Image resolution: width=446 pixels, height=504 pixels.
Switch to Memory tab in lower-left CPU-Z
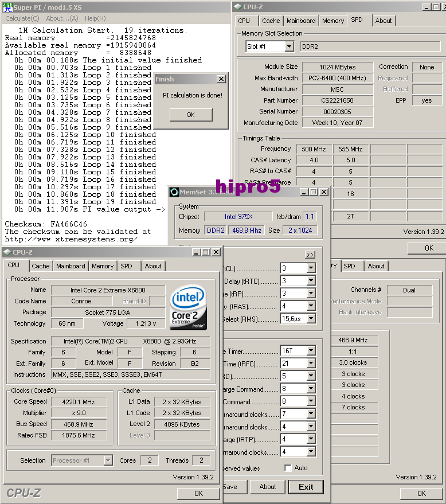pyautogui.click(x=103, y=266)
